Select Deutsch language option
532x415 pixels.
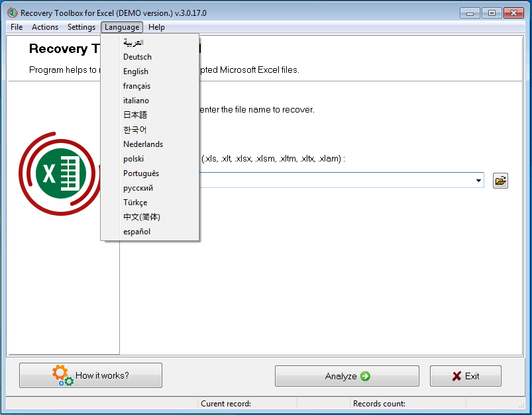[137, 56]
